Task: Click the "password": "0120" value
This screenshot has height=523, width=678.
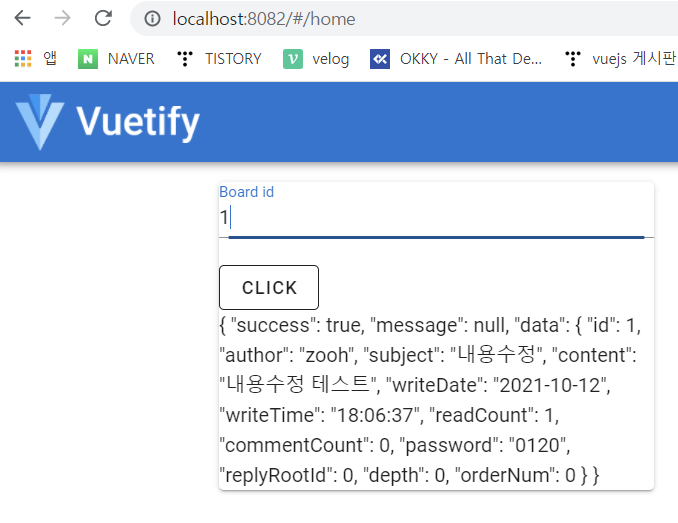Action: click(484, 445)
